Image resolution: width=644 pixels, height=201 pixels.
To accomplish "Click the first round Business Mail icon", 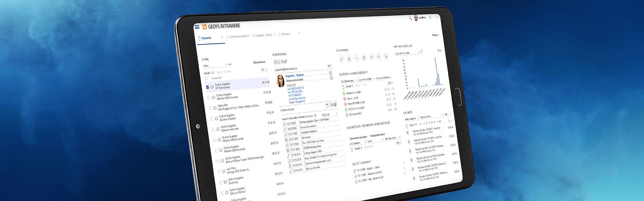I will point(275,62).
